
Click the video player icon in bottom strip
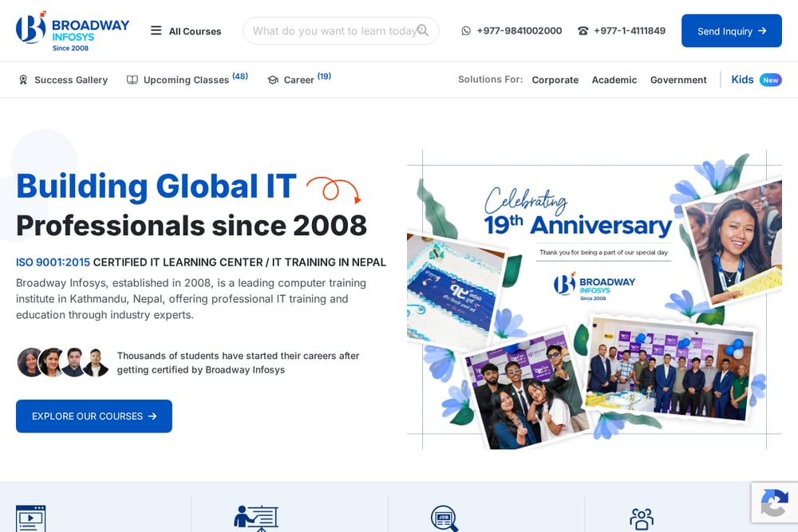coord(30,518)
